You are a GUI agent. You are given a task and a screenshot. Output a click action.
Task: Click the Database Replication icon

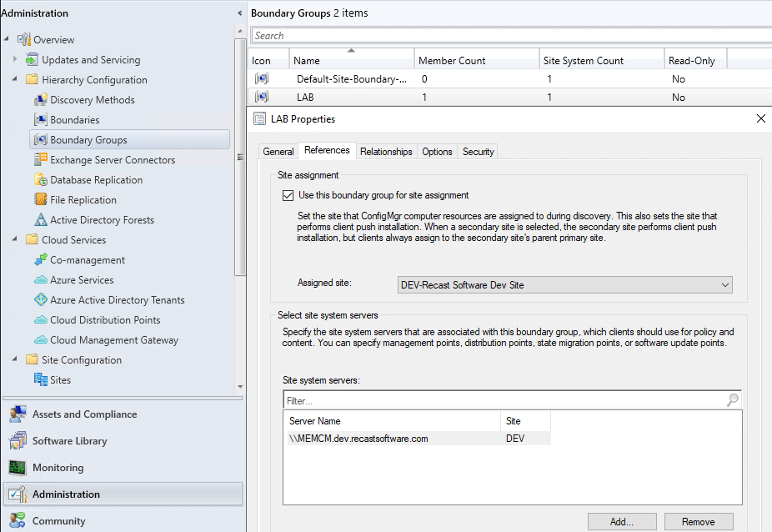(x=41, y=180)
